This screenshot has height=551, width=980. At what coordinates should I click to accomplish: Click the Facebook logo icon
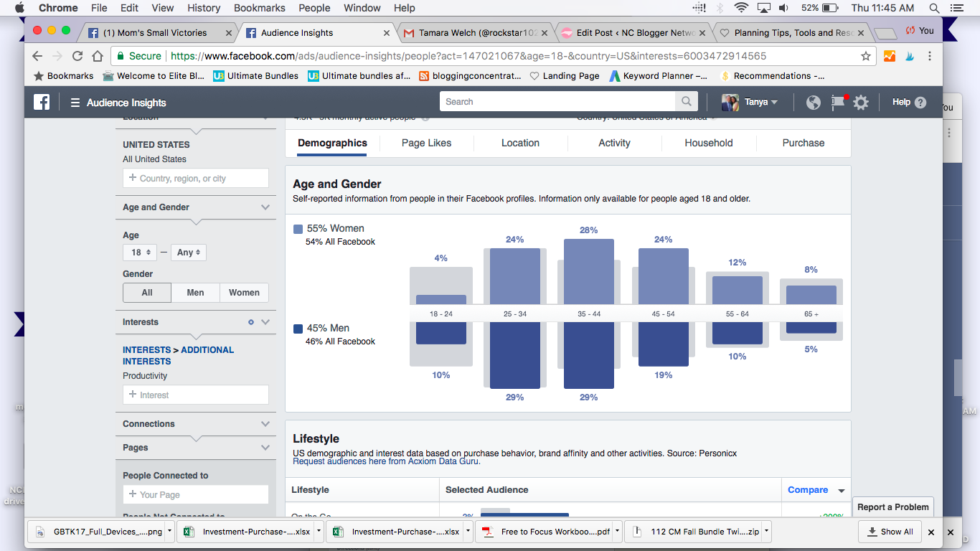click(x=42, y=102)
